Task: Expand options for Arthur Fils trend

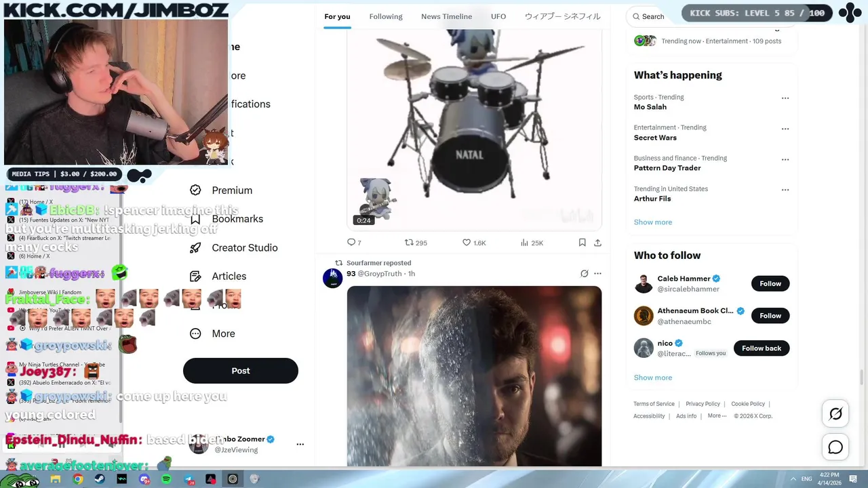Action: [785, 190]
